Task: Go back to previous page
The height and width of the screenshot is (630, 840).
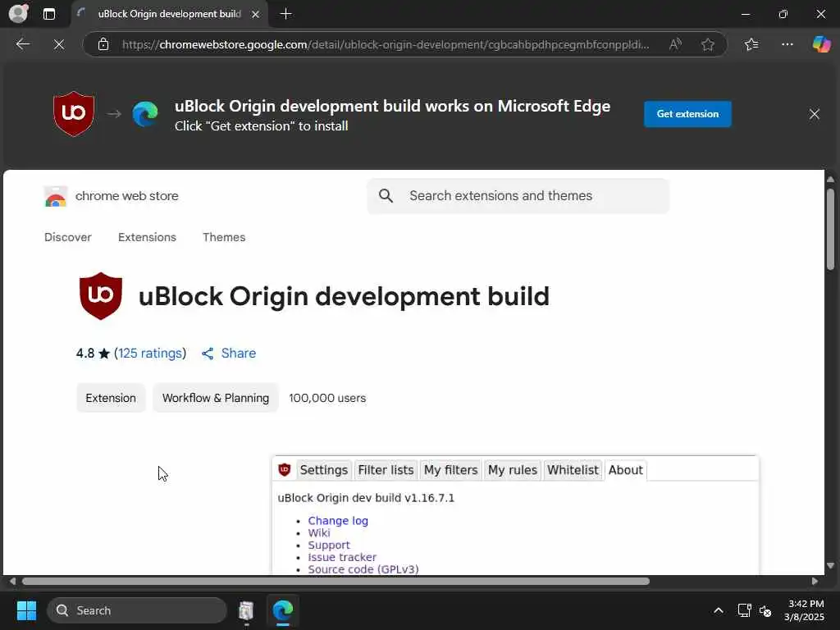Action: pos(22,44)
